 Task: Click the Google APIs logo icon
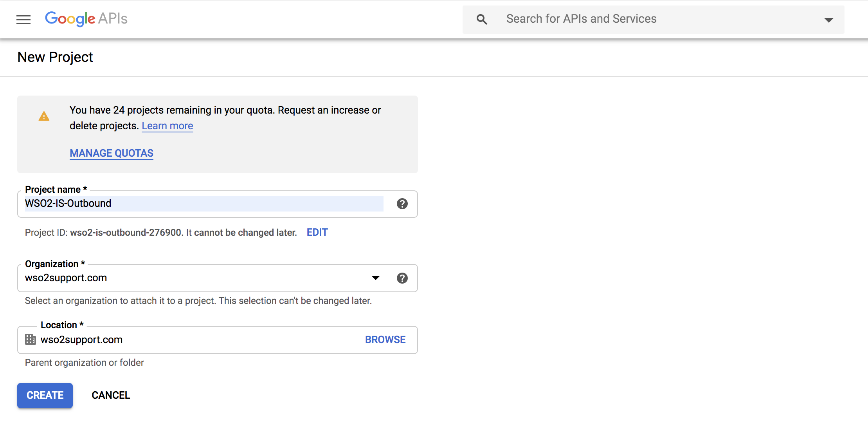click(x=86, y=18)
